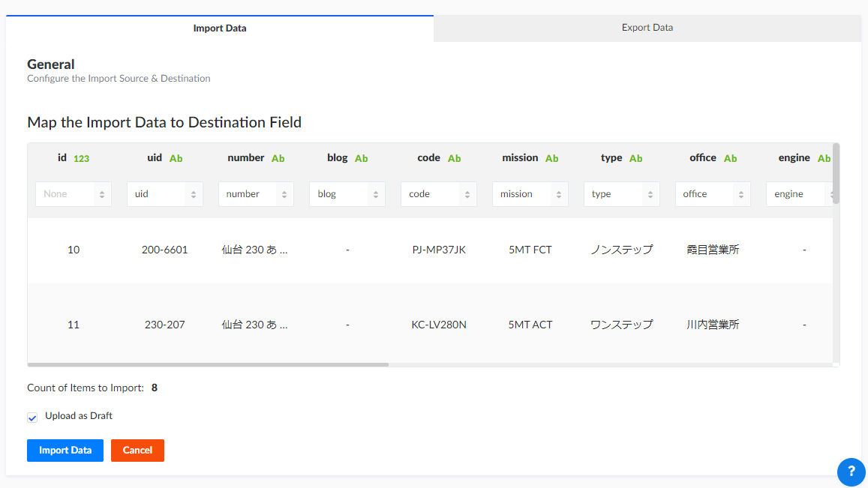The height and width of the screenshot is (488, 868).
Task: Toggle the Upload as Draft checkbox
Action: point(32,418)
